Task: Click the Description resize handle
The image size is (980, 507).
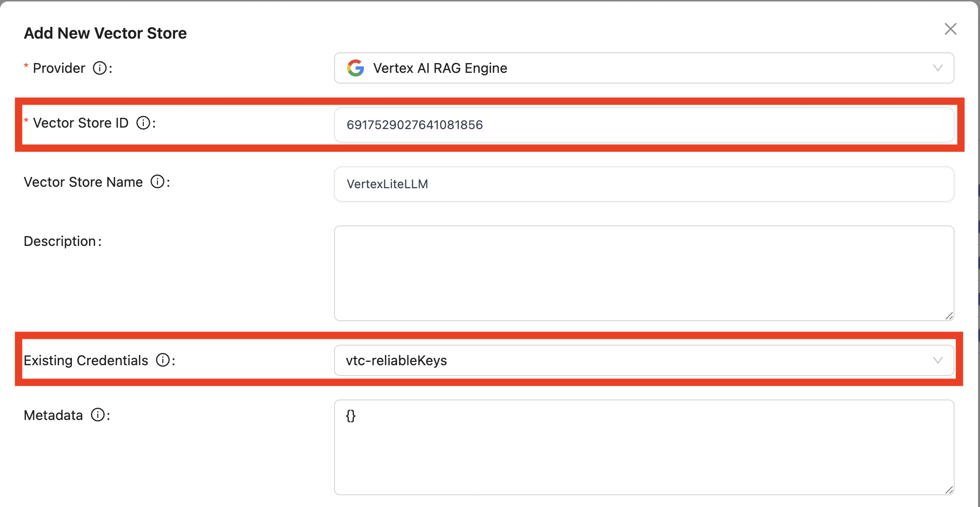Action: click(x=949, y=316)
